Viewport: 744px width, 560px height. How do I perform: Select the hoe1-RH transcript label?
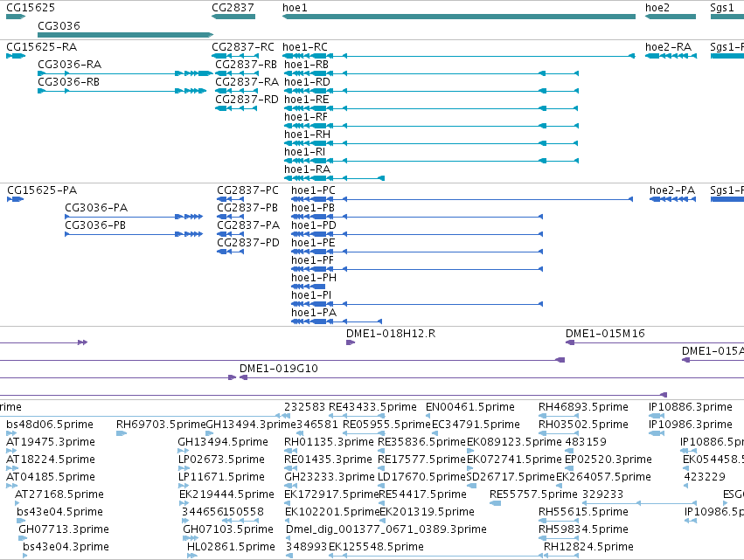click(x=307, y=135)
